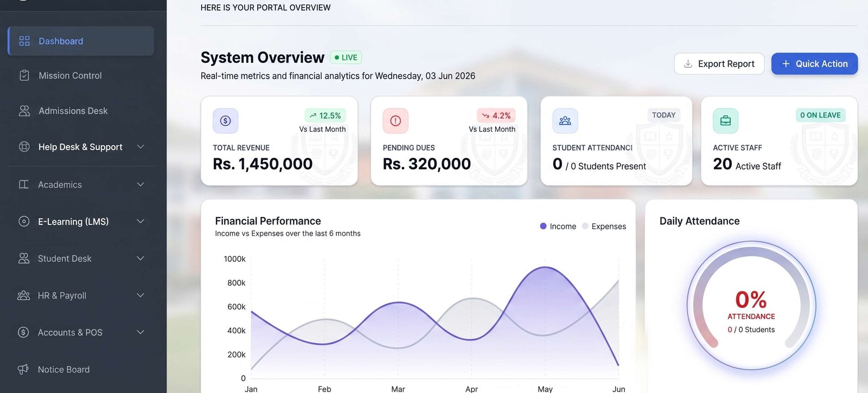Image resolution: width=868 pixels, height=393 pixels.
Task: Click the 12.5% revenue trend badge
Action: pyautogui.click(x=325, y=115)
